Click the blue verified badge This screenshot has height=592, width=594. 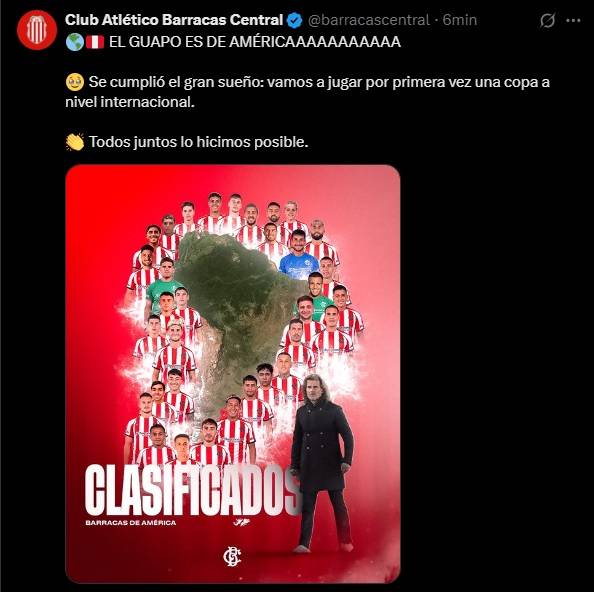pyautogui.click(x=294, y=20)
